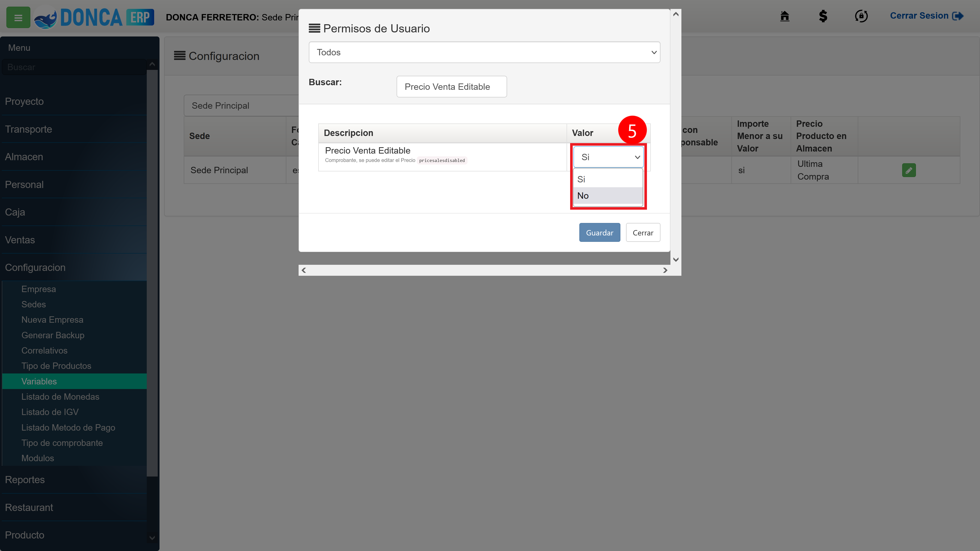The image size is (980, 551).
Task: Click Sede Principal table cell
Action: pos(235,170)
